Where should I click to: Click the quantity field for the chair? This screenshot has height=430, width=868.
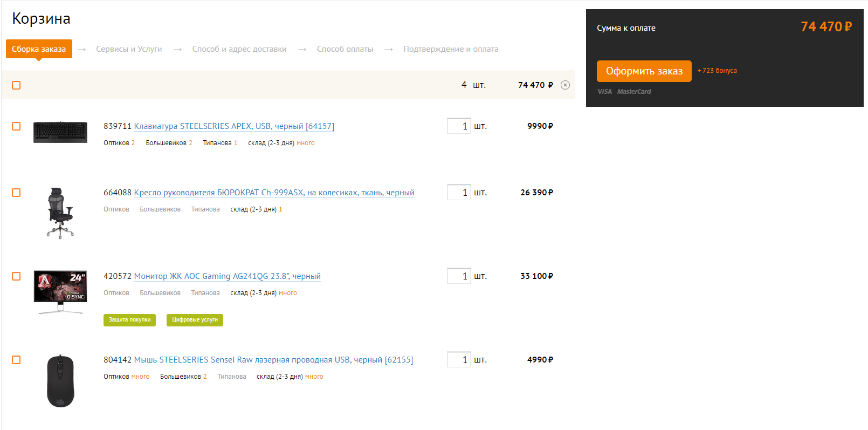[459, 193]
